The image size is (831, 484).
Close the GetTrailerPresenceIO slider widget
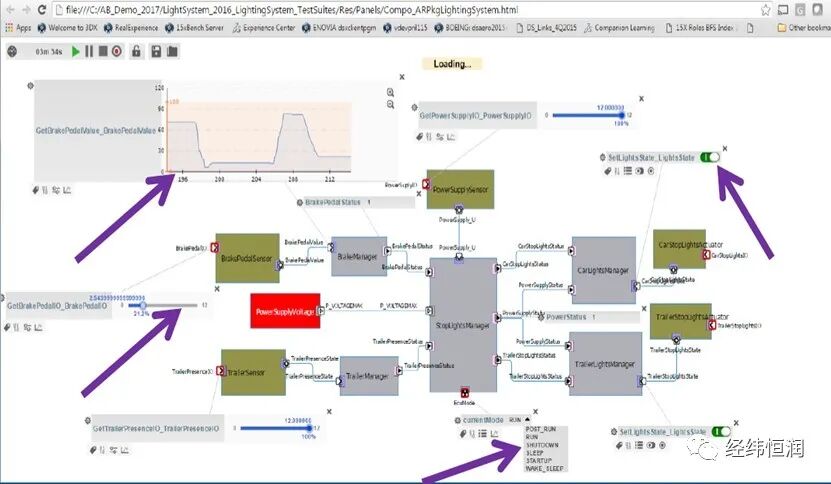(x=329, y=411)
